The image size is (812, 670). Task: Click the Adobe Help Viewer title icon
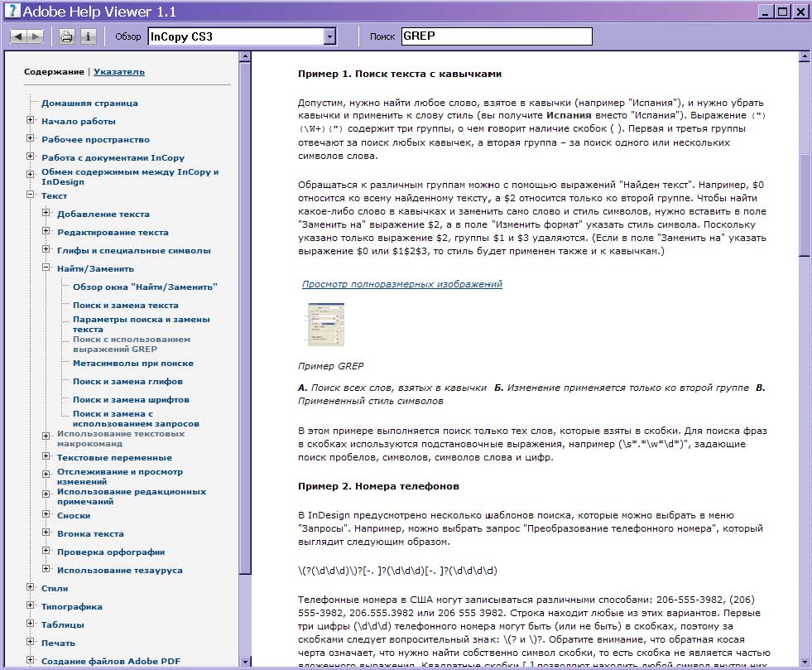pyautogui.click(x=12, y=11)
